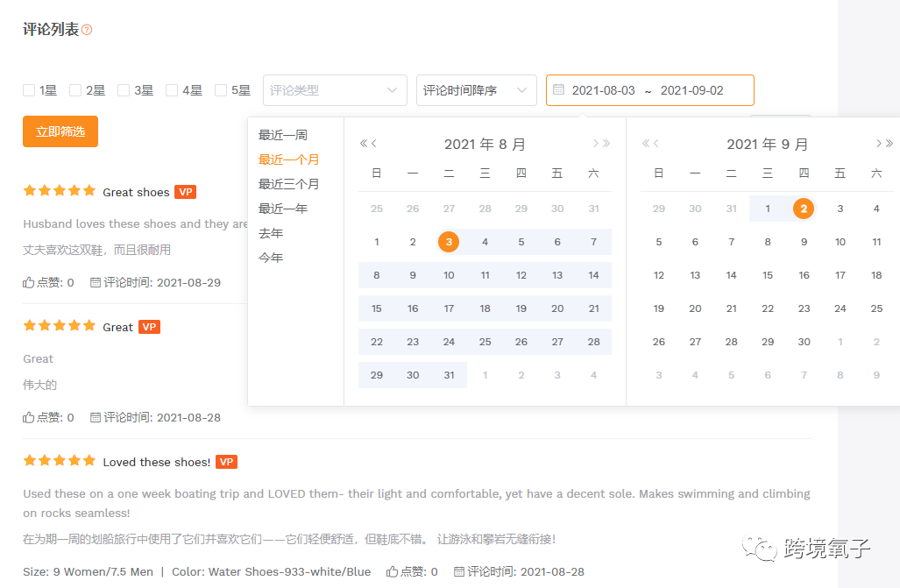Go to next year in September calendar
Image resolution: width=900 pixels, height=588 pixels.
point(889,144)
